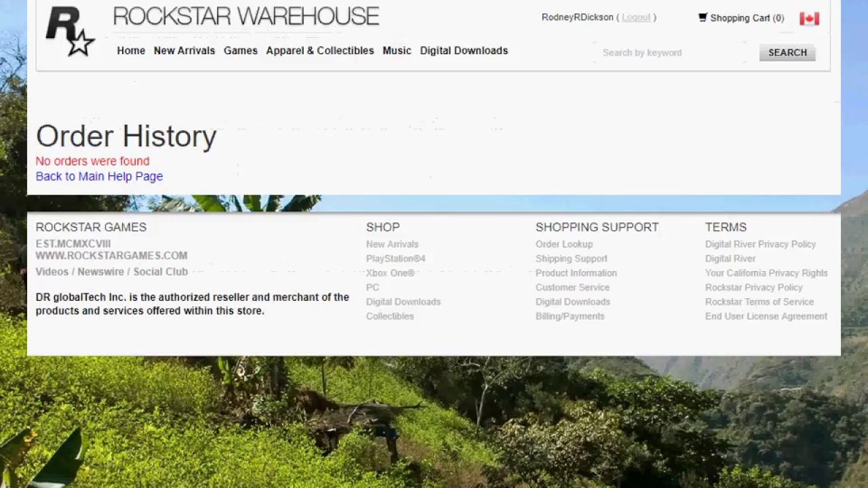Open Digital Downloads under the Shop footer
The image size is (868, 488).
point(403,302)
